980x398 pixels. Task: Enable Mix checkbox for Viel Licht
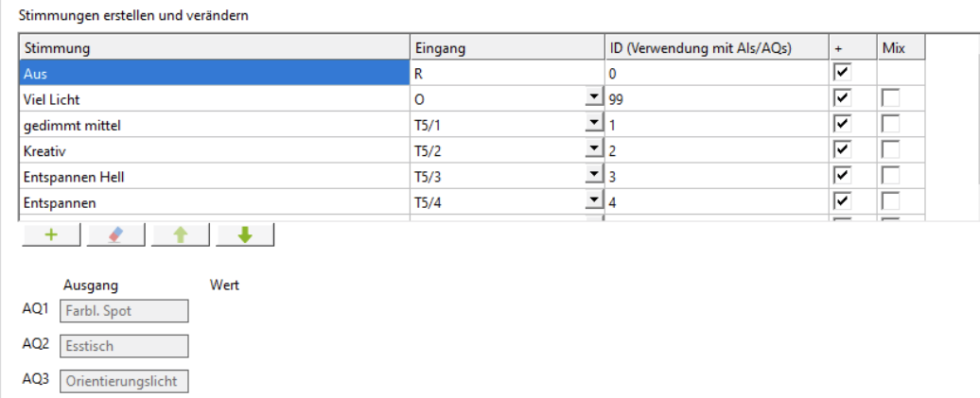889,98
